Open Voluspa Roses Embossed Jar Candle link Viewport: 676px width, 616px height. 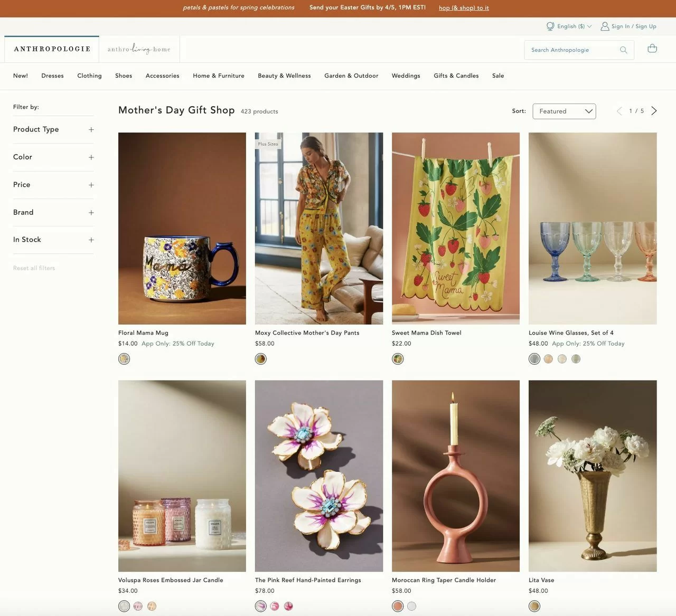click(171, 580)
